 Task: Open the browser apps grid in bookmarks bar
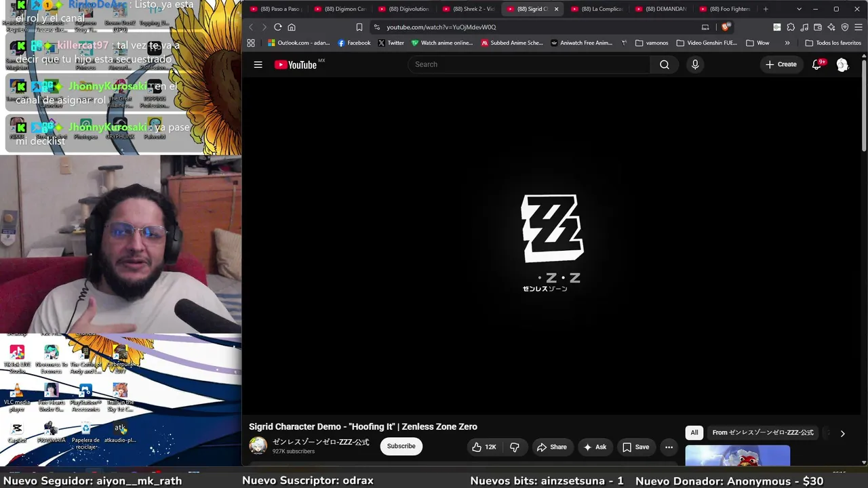pos(251,43)
